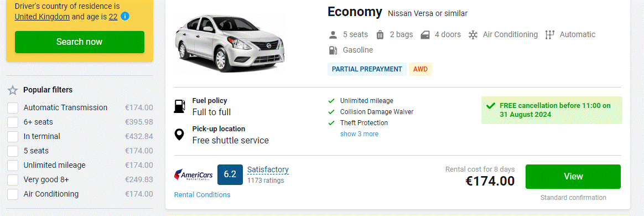Click the automatic gearbox icon
Image resolution: width=644 pixels, height=216 pixels.
tap(549, 35)
